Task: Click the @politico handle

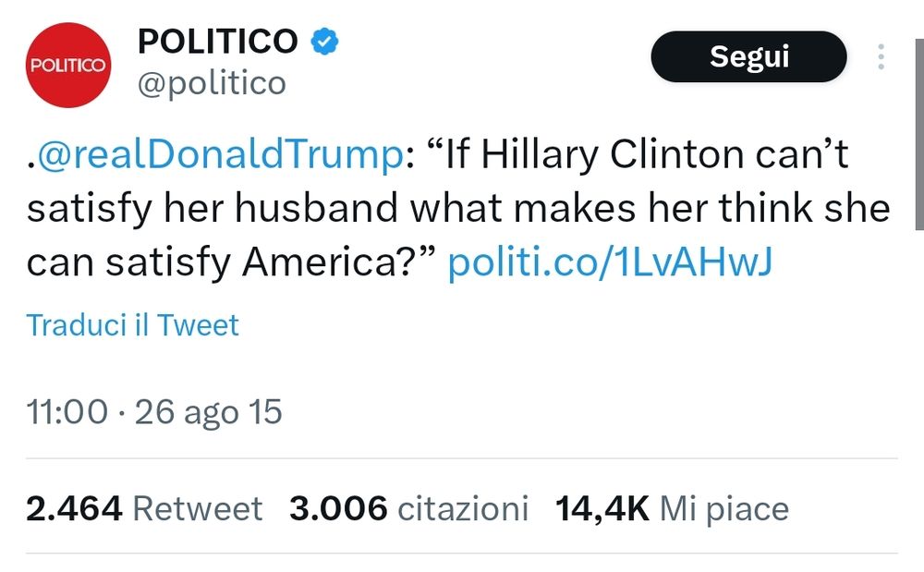Action: (x=212, y=84)
